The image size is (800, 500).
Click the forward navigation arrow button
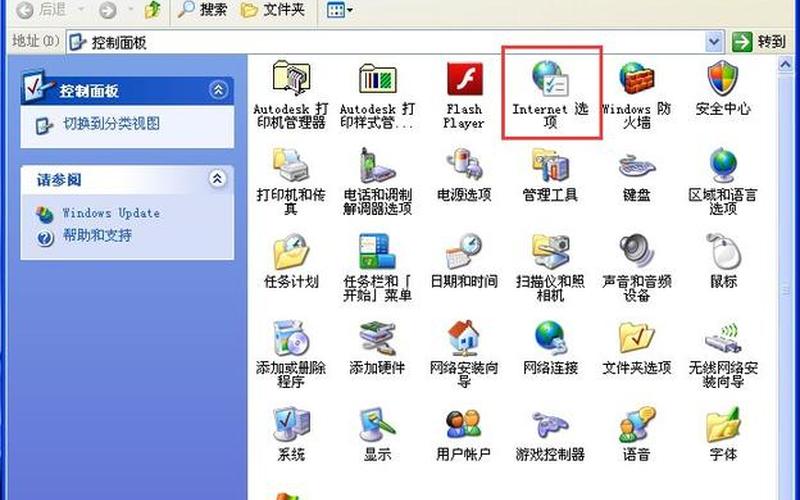click(108, 10)
